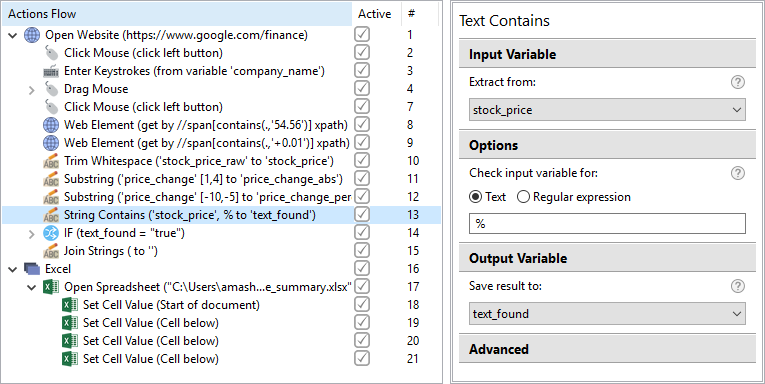
Task: Toggle Active checkbox on row 3
Action: pos(362,70)
